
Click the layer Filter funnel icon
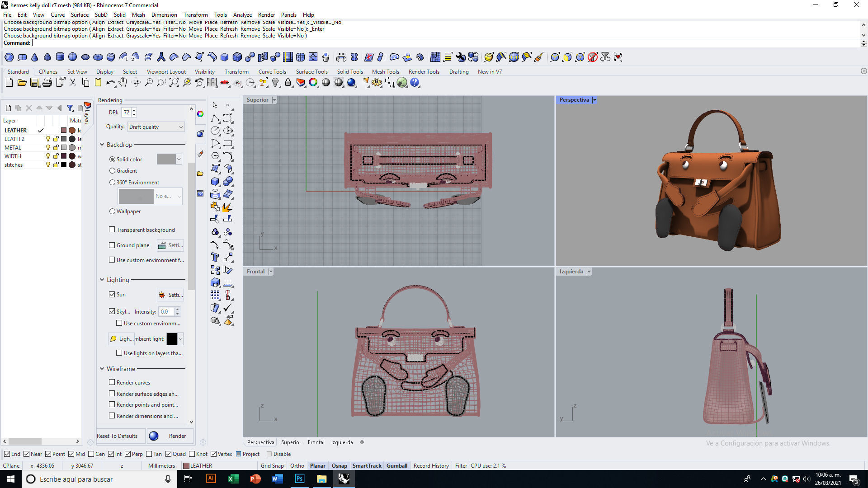70,108
